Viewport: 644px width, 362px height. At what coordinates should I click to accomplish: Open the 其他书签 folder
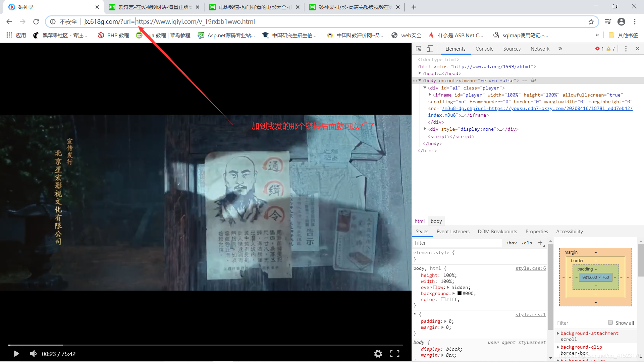(623, 35)
